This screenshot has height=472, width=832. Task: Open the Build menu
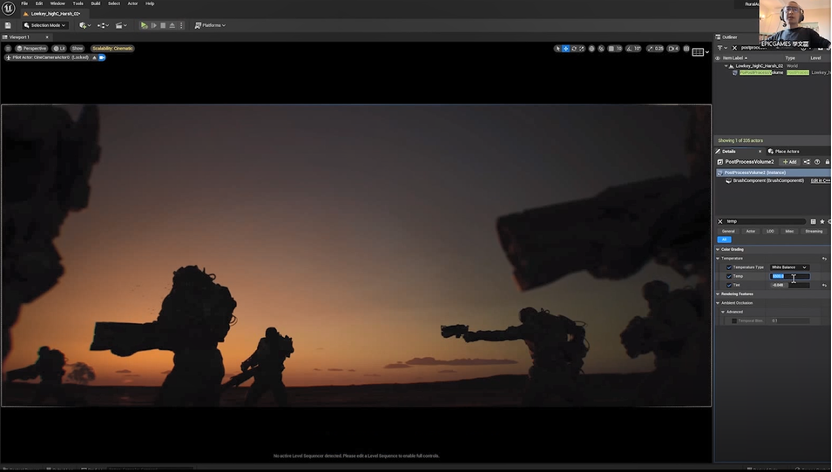(x=96, y=3)
